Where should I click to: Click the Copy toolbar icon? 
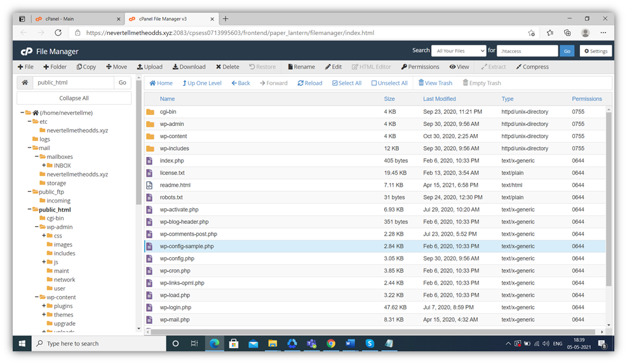(86, 67)
